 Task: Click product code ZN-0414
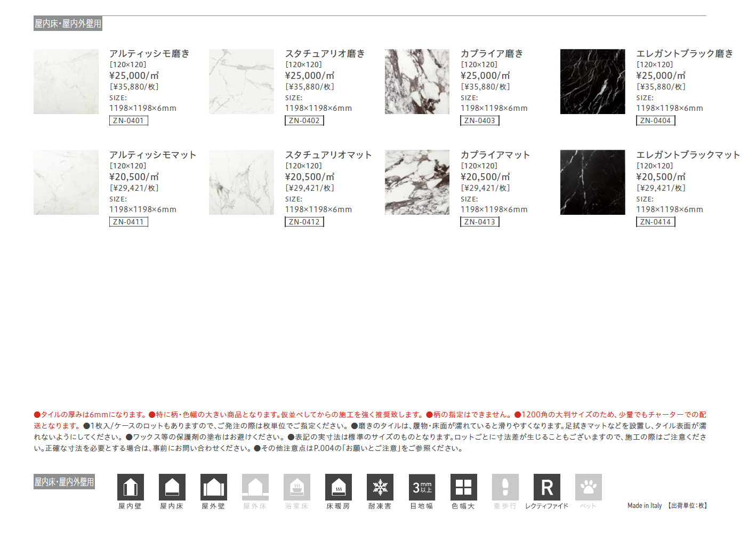pyautogui.click(x=655, y=222)
